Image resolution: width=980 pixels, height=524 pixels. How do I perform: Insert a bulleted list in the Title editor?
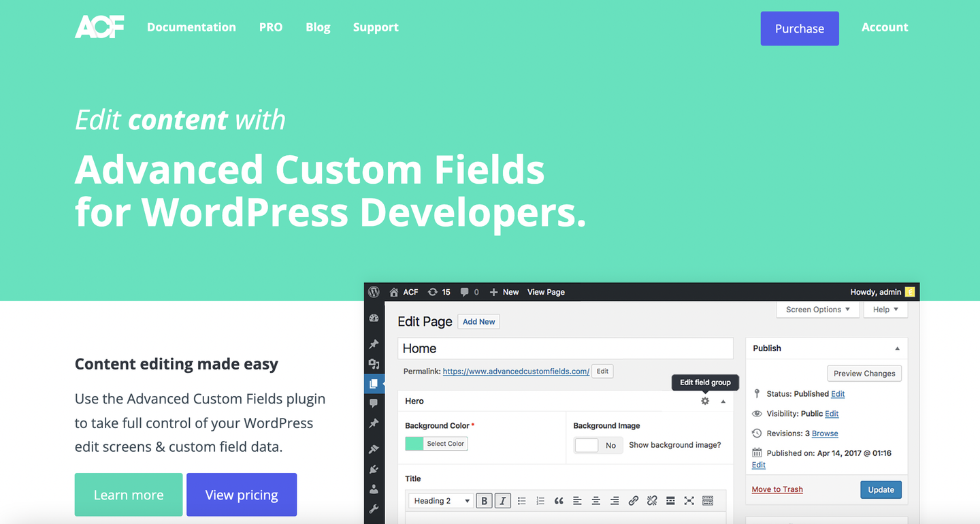(x=521, y=501)
